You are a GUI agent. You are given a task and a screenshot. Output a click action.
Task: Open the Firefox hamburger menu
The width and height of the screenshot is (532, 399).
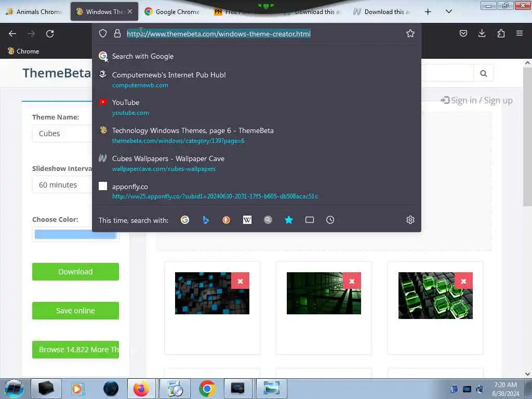520,33
